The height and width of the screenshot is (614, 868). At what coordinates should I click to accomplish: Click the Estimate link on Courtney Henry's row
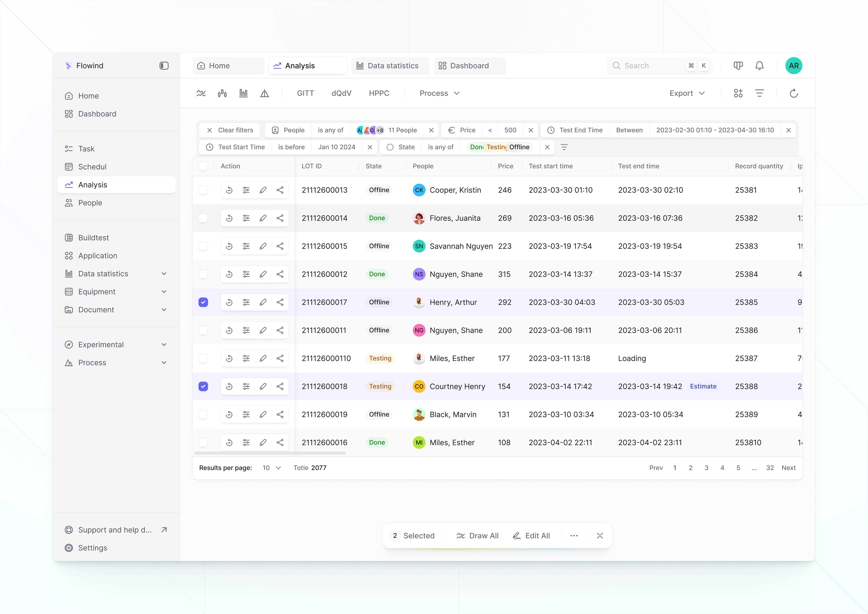(703, 386)
